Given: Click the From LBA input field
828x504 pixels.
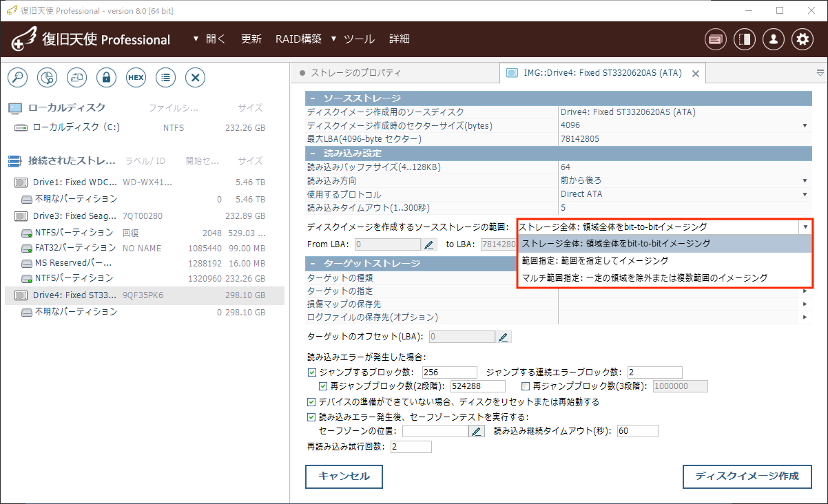Looking at the screenshot, I should click(387, 244).
